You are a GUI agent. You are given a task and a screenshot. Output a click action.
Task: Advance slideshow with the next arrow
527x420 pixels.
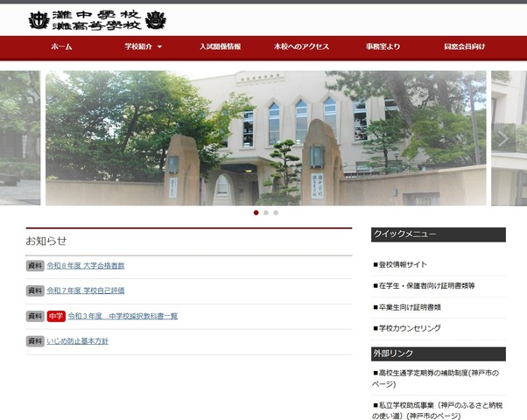(503, 138)
